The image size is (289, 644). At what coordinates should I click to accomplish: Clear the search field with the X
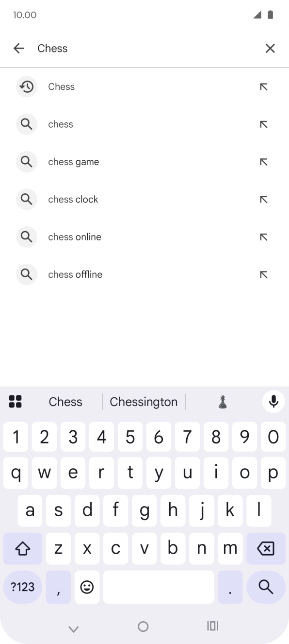tap(270, 48)
